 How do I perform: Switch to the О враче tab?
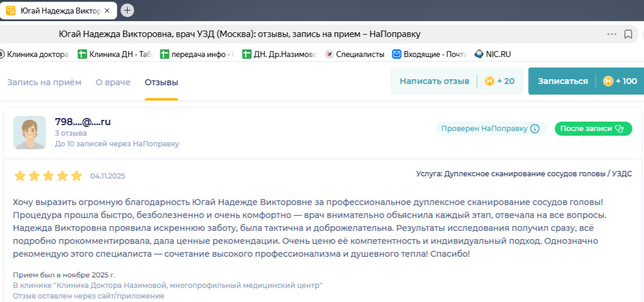coord(113,82)
